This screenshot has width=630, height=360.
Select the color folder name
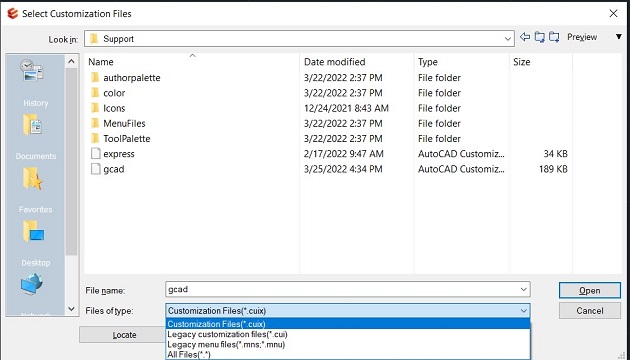pyautogui.click(x=114, y=93)
